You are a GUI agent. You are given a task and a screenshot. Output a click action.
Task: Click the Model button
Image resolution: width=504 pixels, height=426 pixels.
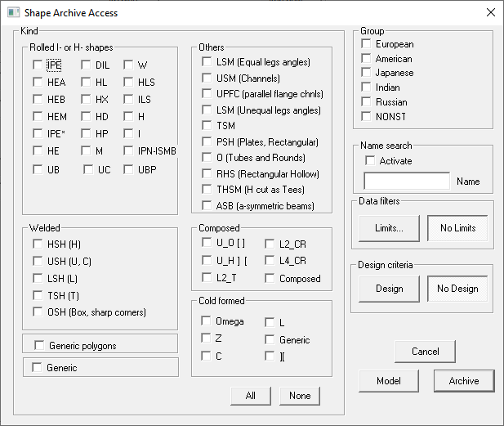tap(389, 381)
